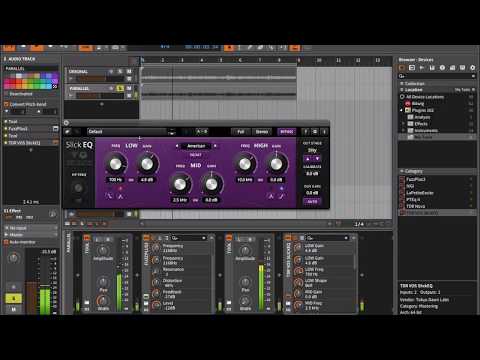Mute the ORIGINAL track
Viewport: 480px width, 360px height.
tap(129, 71)
